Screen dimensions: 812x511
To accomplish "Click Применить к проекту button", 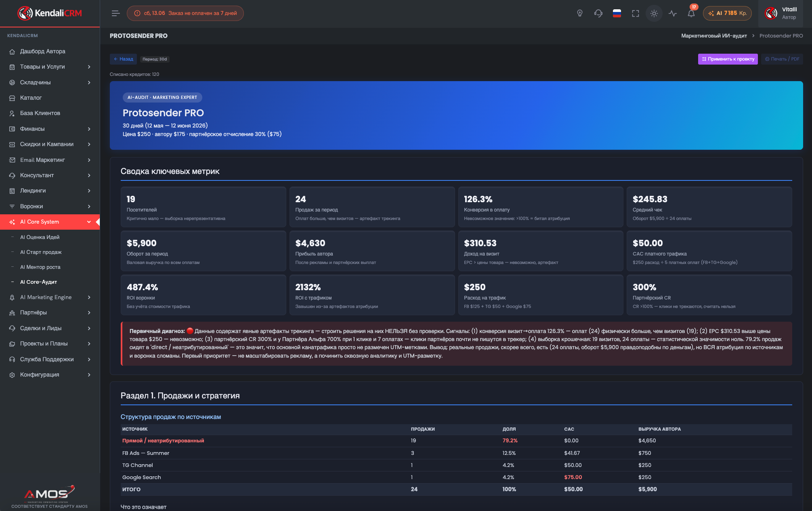I will pos(728,59).
